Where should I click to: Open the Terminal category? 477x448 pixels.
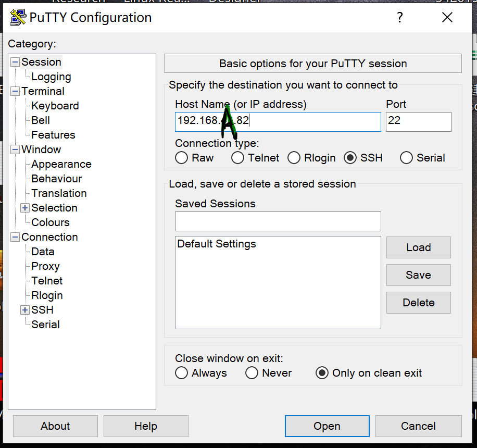(43, 91)
